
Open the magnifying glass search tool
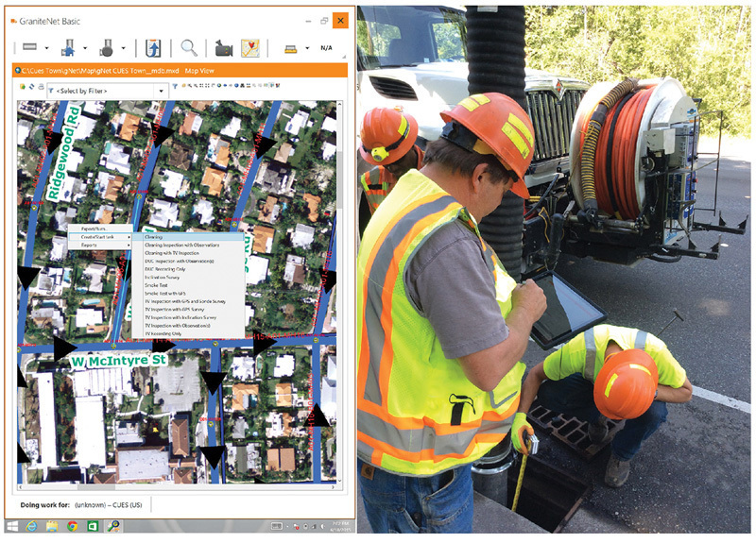[190, 47]
